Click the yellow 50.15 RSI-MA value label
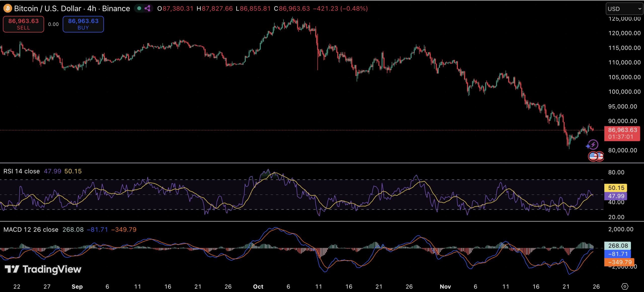This screenshot has width=644, height=292. (x=616, y=188)
